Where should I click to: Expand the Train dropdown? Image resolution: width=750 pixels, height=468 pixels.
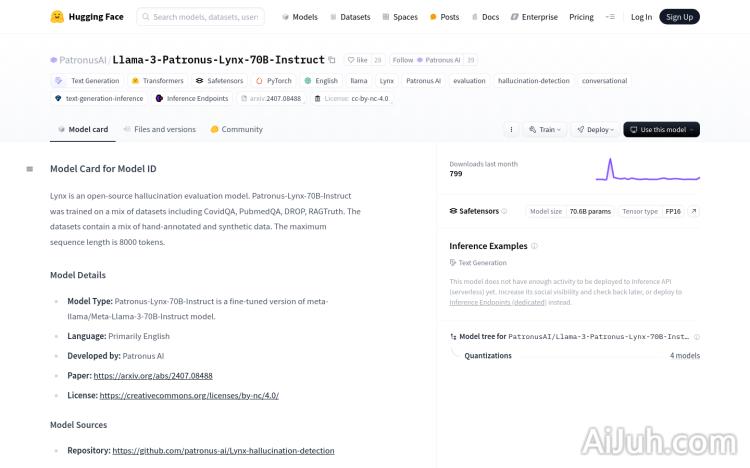(546, 129)
